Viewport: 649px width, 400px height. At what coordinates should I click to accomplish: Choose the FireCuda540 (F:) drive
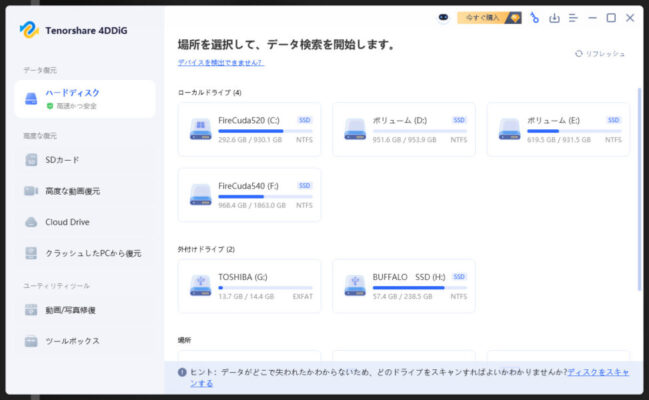(249, 194)
